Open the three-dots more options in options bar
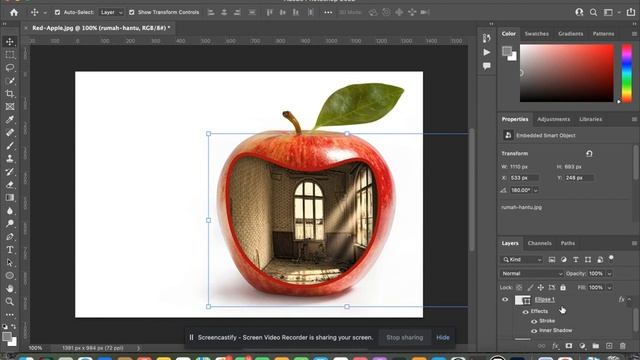Image resolution: width=640 pixels, height=360 pixels. pos(328,12)
